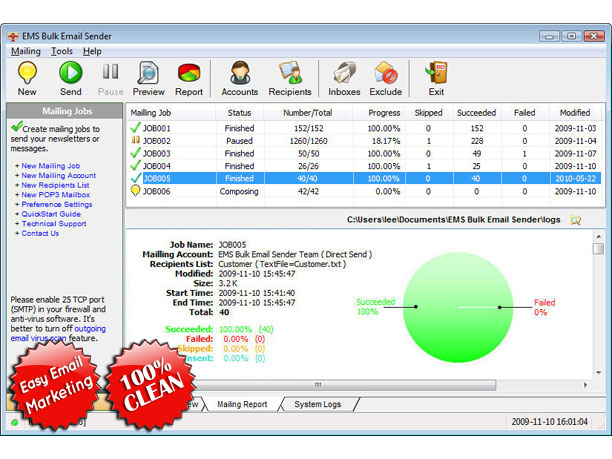Click the report pane scroll down arrow
This screenshot has height=459, width=612.
pos(598,373)
